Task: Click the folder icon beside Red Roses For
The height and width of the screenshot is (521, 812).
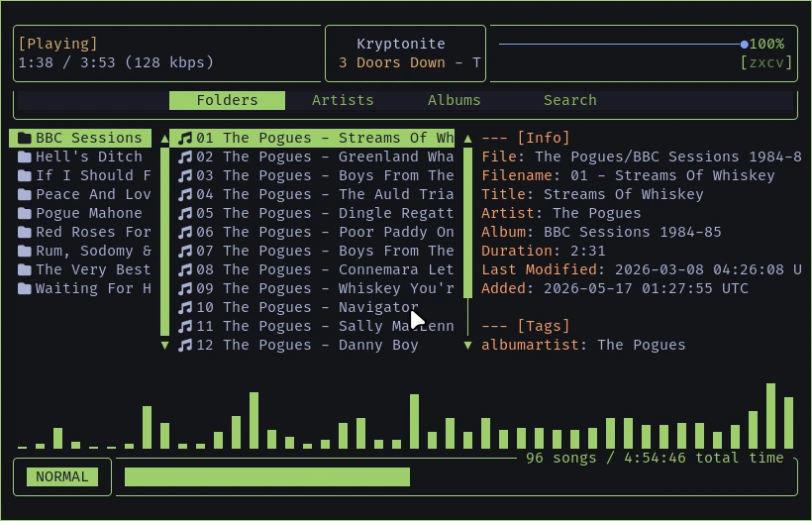Action: pos(25,232)
